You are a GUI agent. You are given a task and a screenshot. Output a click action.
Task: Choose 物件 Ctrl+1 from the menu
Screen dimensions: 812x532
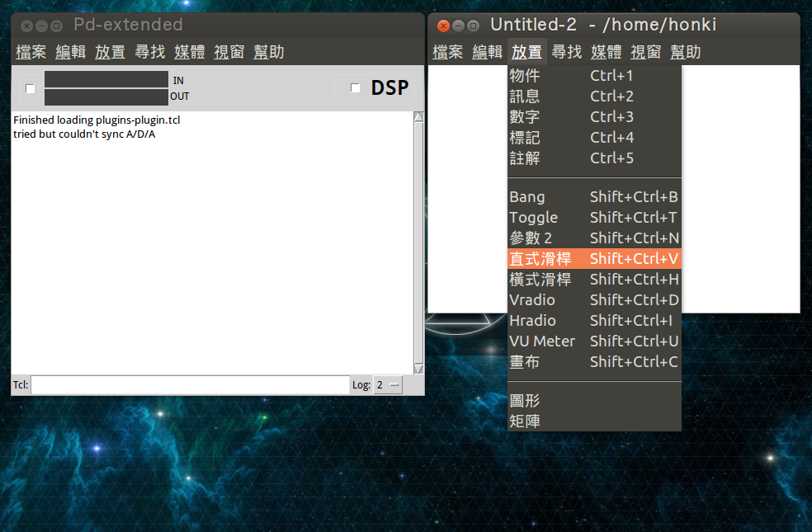click(x=594, y=76)
